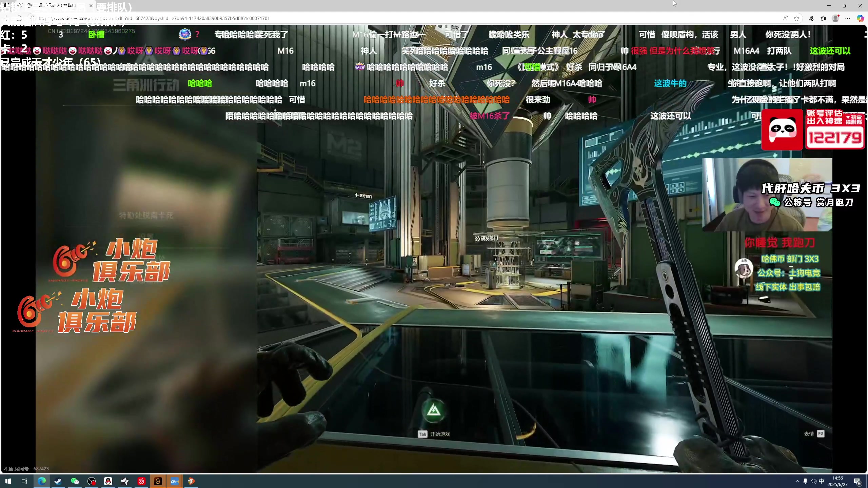
Task: Click the 公众号: 土狗电竞 text
Action: 789,273
